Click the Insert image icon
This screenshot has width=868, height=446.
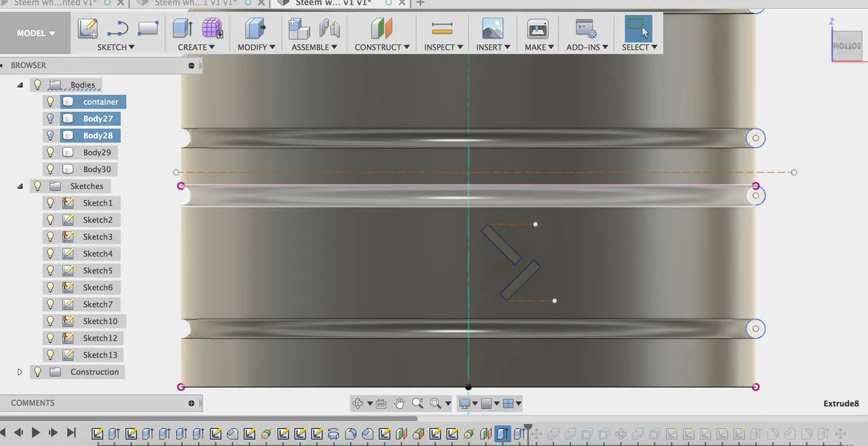492,28
